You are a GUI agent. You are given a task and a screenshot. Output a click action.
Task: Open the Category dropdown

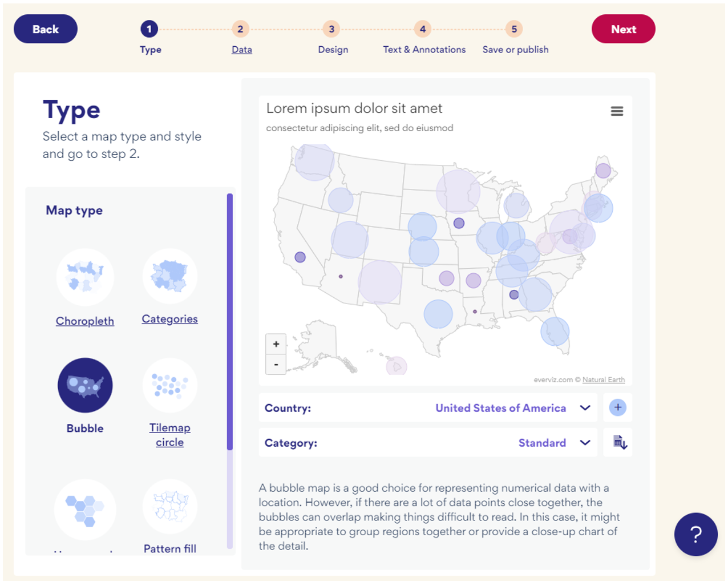pyautogui.click(x=584, y=442)
